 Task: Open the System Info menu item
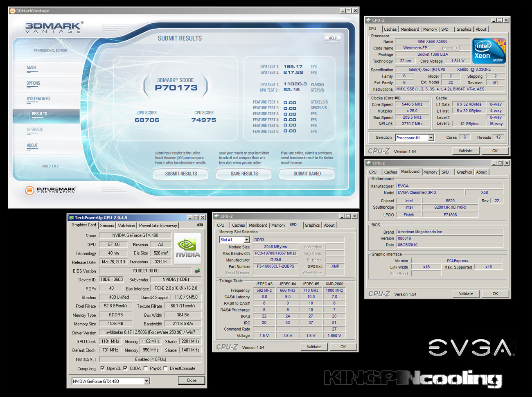tap(38, 99)
